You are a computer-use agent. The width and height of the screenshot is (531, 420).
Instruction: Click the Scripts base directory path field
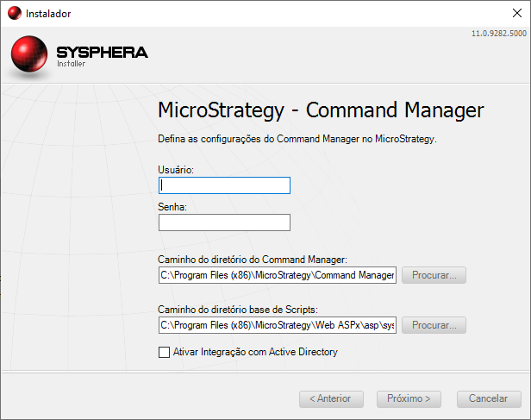pos(278,325)
